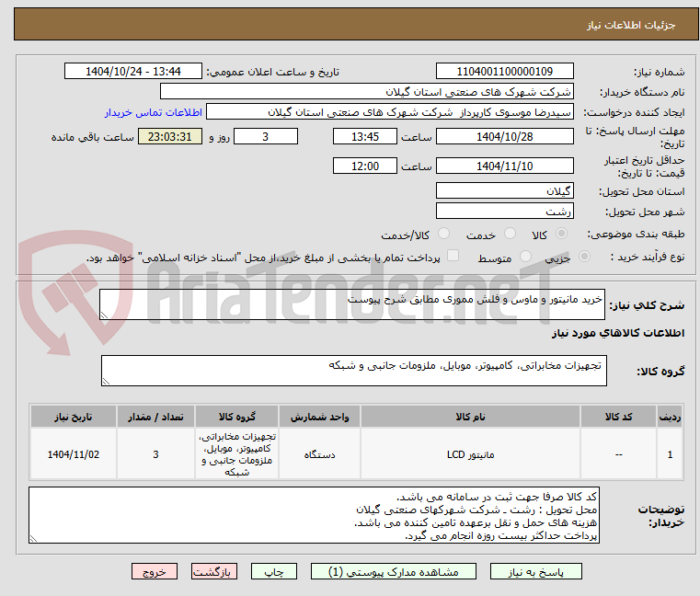Click the بازگشت back button
This screenshot has height=596, width=700.
pyautogui.click(x=213, y=571)
